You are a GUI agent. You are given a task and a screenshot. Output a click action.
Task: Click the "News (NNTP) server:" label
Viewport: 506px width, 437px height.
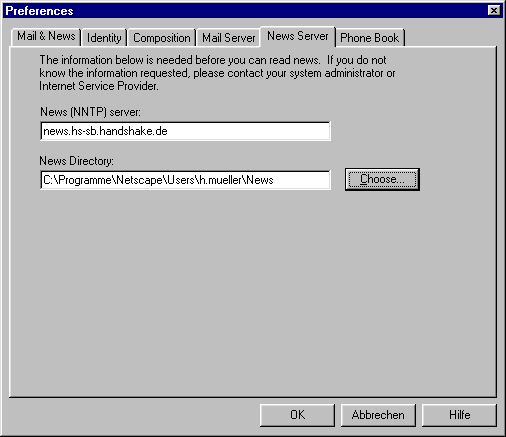[90, 112]
